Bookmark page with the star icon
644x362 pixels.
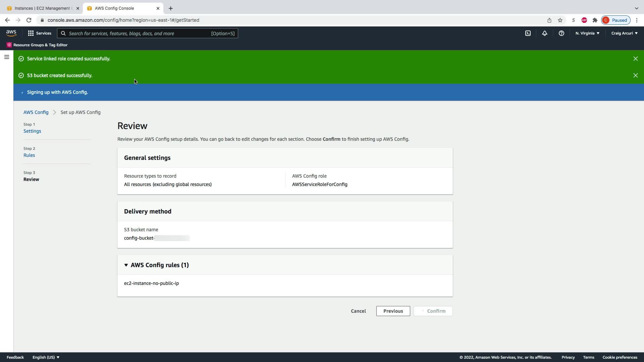coord(560,20)
